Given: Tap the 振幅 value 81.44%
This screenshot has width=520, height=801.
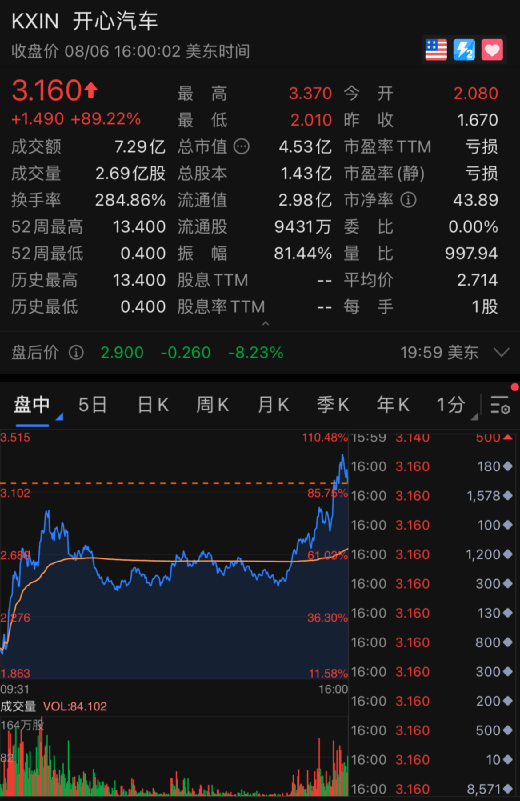Looking at the screenshot, I should 303,253.
